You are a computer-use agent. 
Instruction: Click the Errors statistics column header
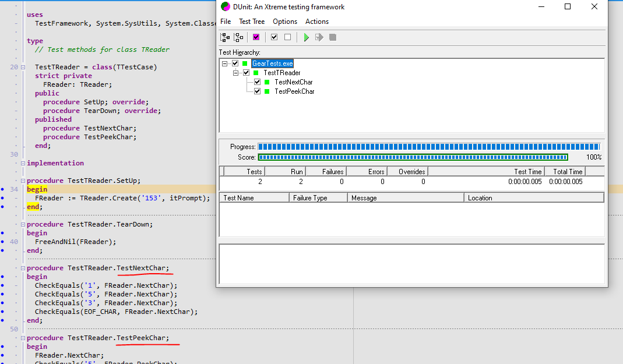(367, 171)
